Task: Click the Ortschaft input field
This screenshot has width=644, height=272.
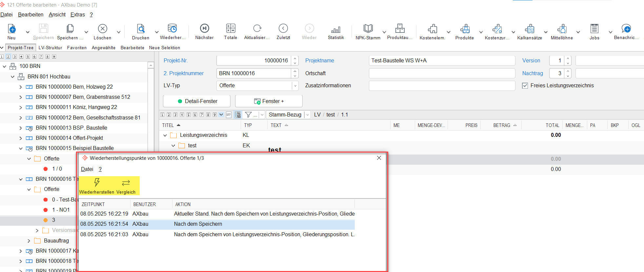Action: [442, 73]
